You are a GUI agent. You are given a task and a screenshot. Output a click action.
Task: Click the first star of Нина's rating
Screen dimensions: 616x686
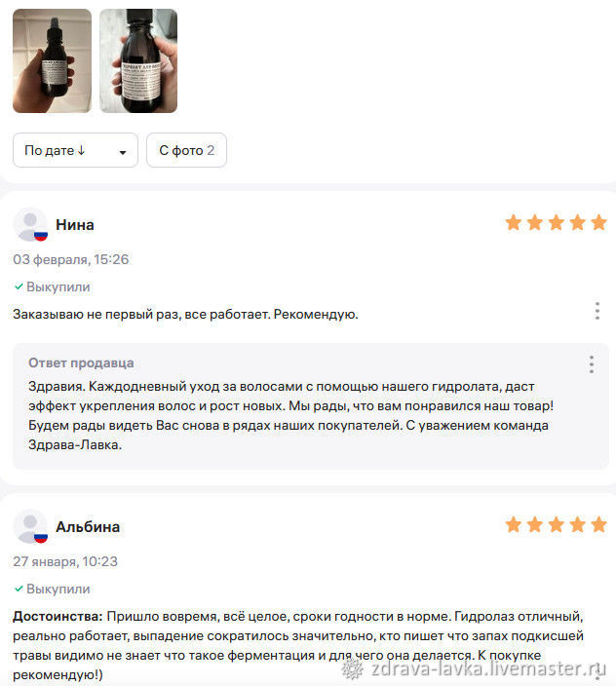coord(514,222)
